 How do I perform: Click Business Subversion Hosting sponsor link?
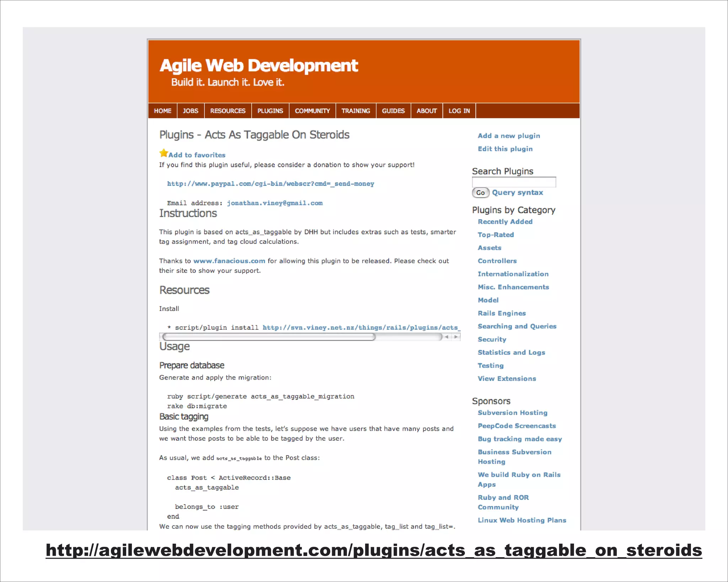click(x=514, y=457)
